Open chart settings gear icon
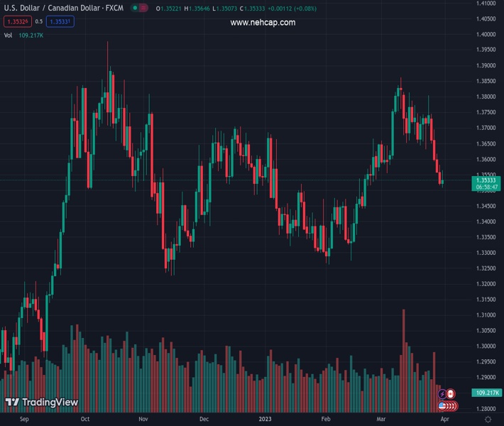The image size is (504, 426). click(x=488, y=420)
